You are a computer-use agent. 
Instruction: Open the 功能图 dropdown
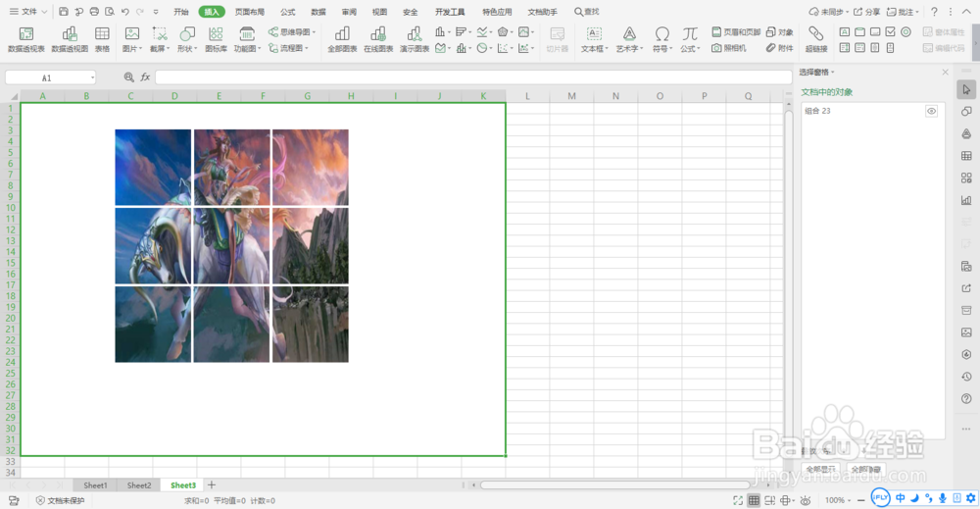247,39
